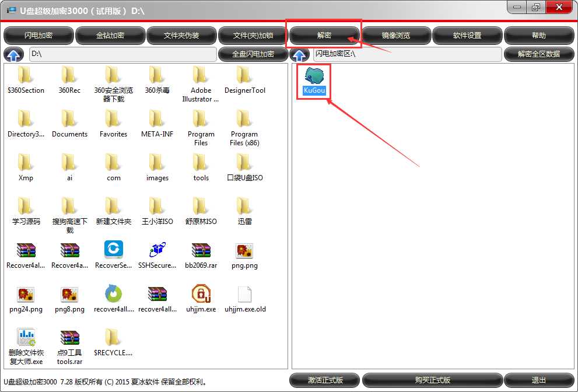Select the bb2069.rar archive
This screenshot has width=578, height=392.
(201, 250)
